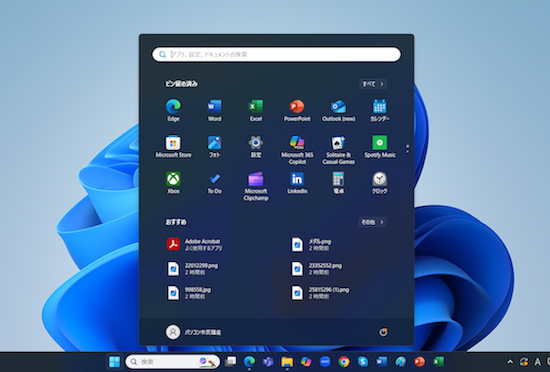The image size is (550, 372).
Task: Open Microsoft Teams in the taskbar
Action: click(x=268, y=361)
